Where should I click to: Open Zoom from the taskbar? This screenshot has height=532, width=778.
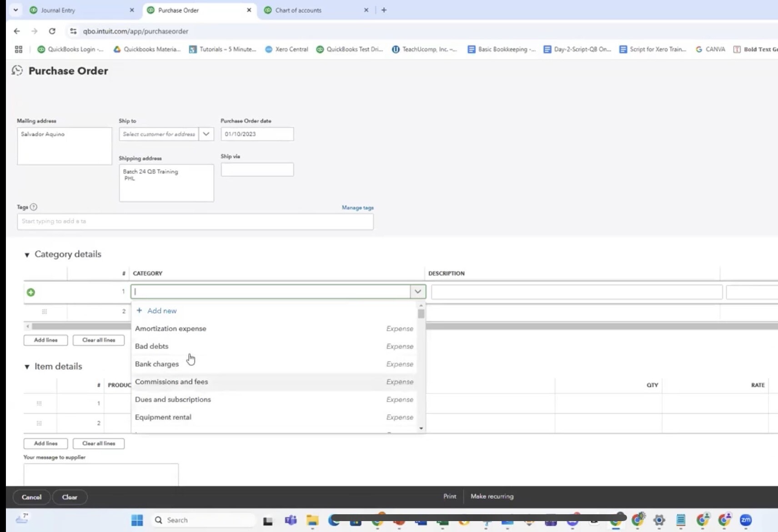(x=746, y=520)
